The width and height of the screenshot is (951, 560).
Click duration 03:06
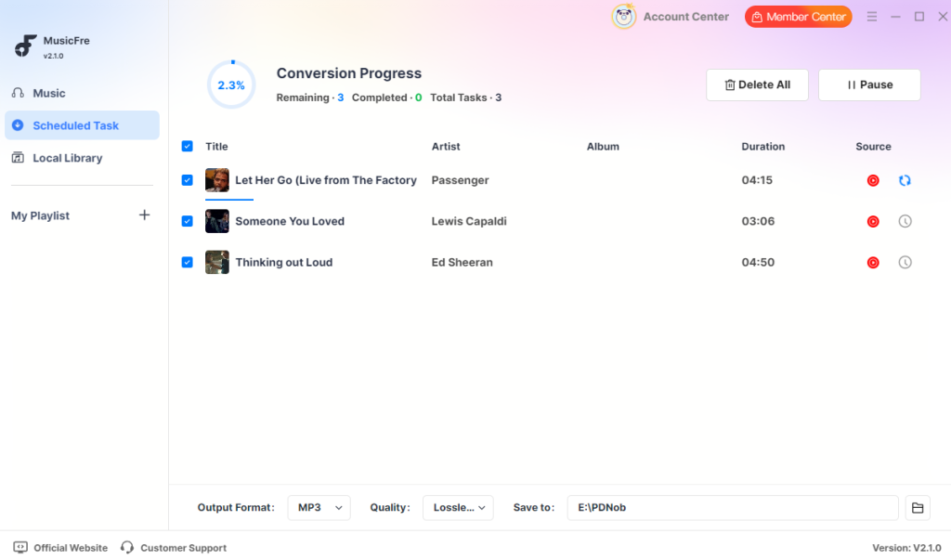(758, 221)
